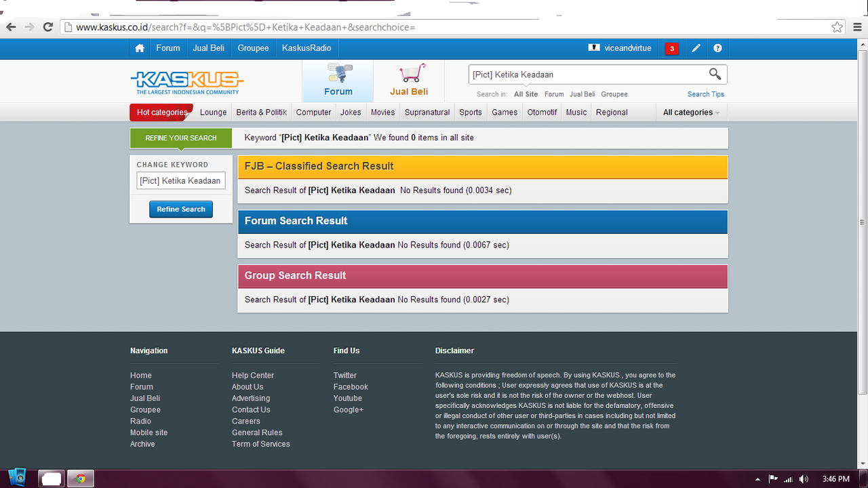
Task: Open Term of Services footer link
Action: pos(261,445)
